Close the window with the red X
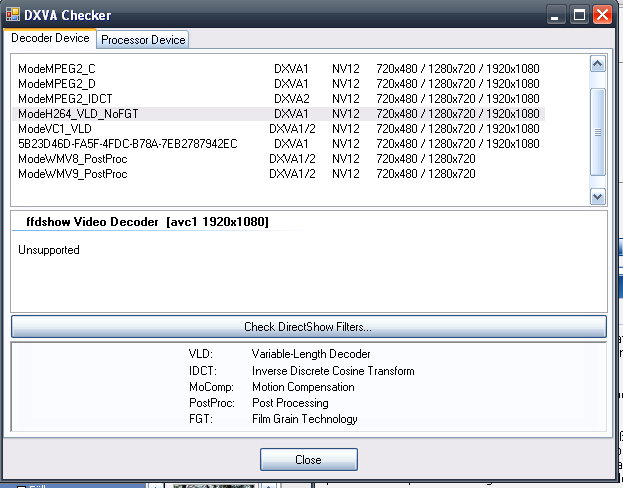The width and height of the screenshot is (623, 488). tap(602, 15)
